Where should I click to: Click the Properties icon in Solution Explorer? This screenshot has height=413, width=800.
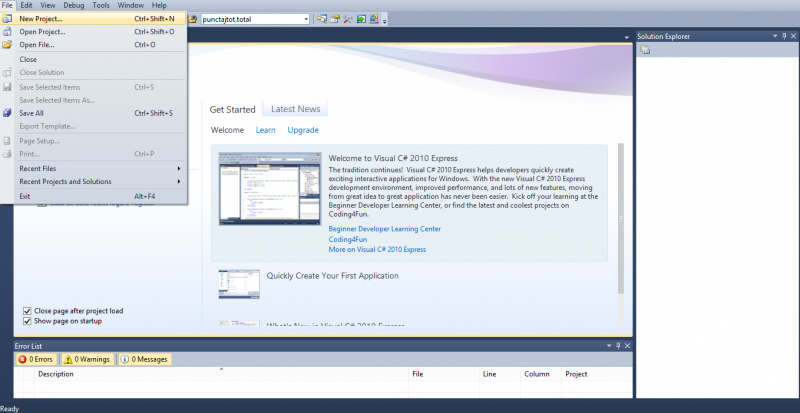click(645, 50)
